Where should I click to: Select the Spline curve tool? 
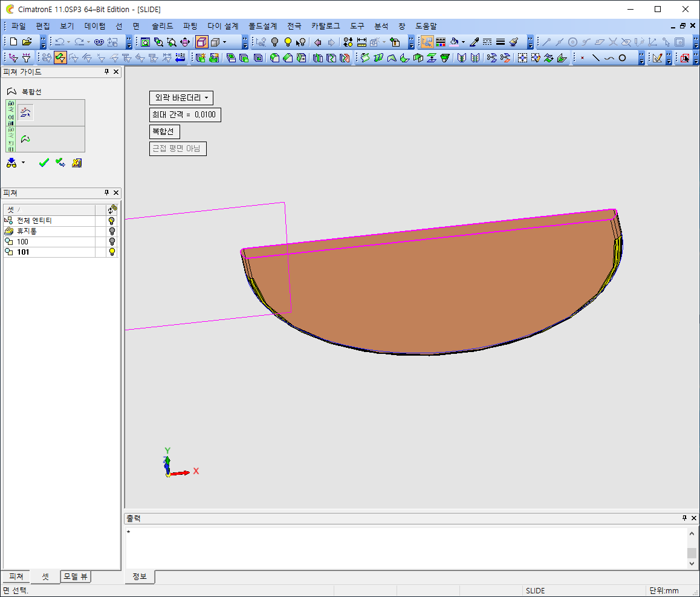click(x=609, y=57)
